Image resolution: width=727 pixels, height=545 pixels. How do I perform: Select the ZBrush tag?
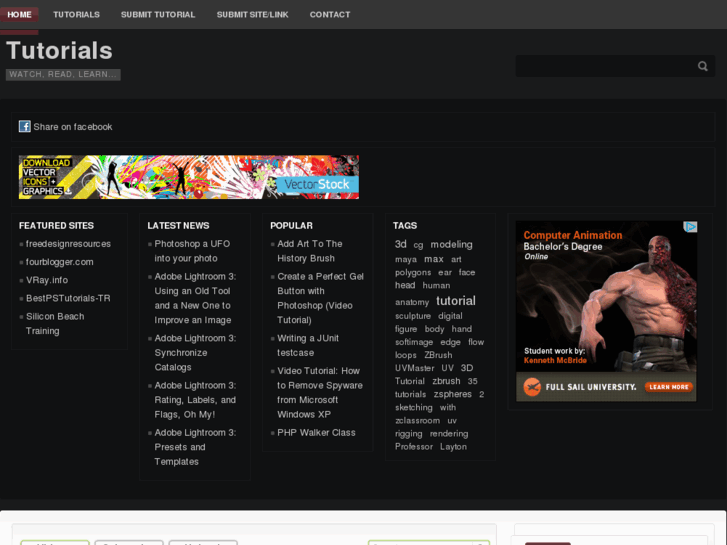[438, 355]
